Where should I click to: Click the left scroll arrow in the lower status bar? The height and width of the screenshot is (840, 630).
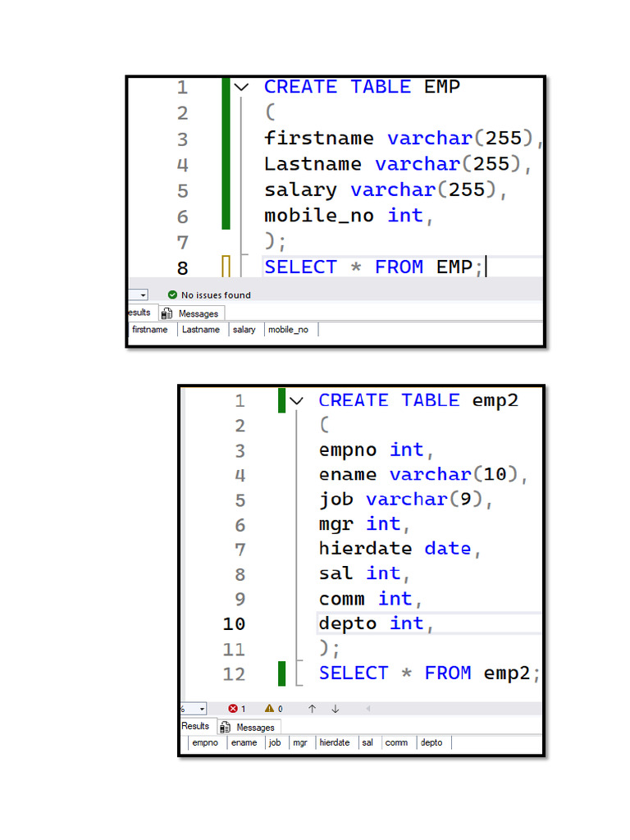pos(368,709)
